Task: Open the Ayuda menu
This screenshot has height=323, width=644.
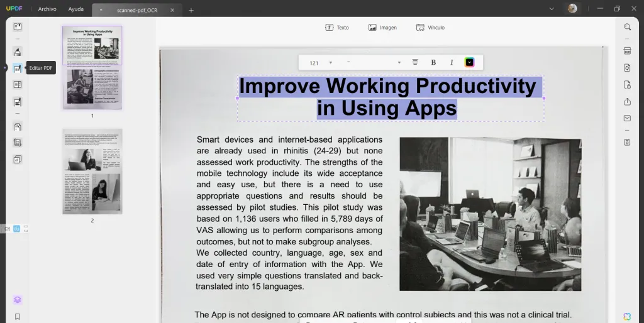Action: 76,9
